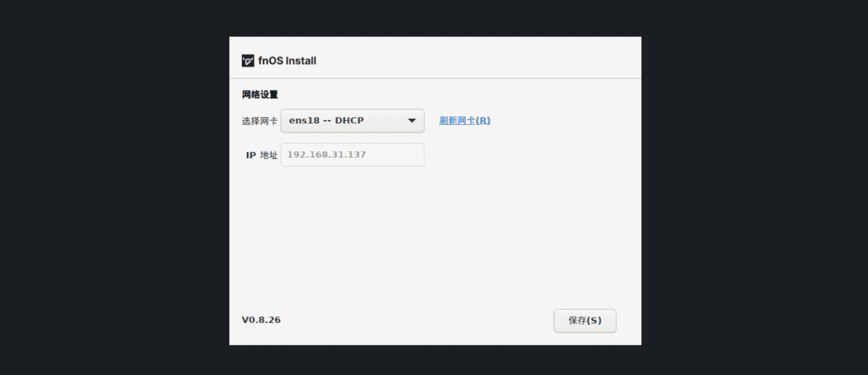Click the fnOS logo icon

[x=248, y=61]
